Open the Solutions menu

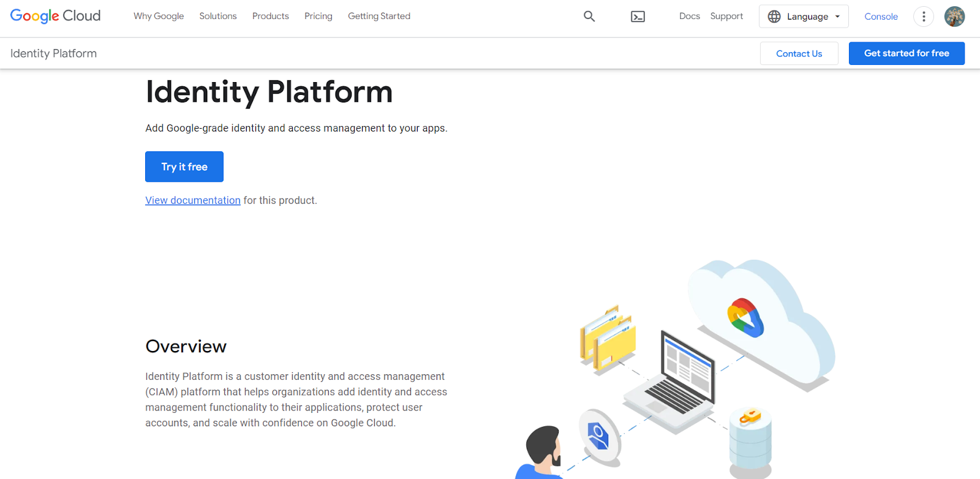(218, 16)
